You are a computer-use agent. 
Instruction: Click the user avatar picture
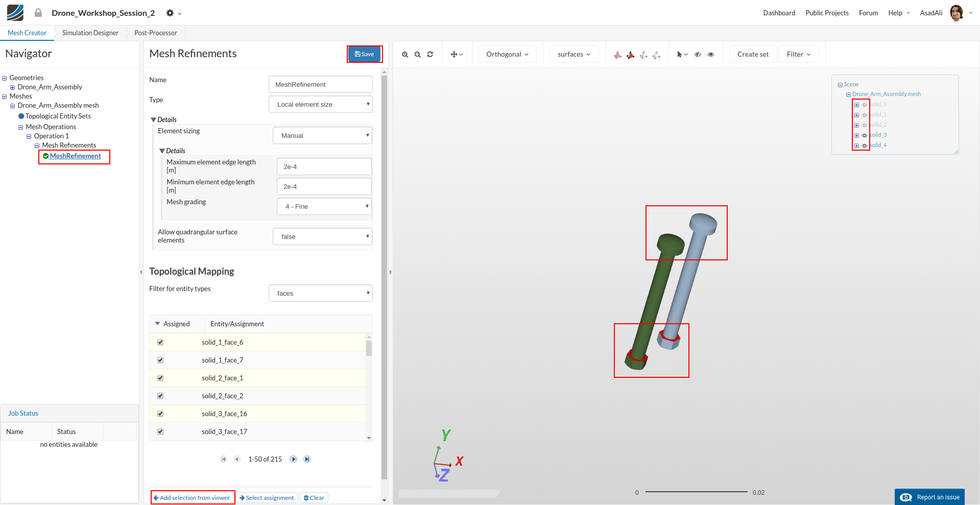click(x=957, y=13)
